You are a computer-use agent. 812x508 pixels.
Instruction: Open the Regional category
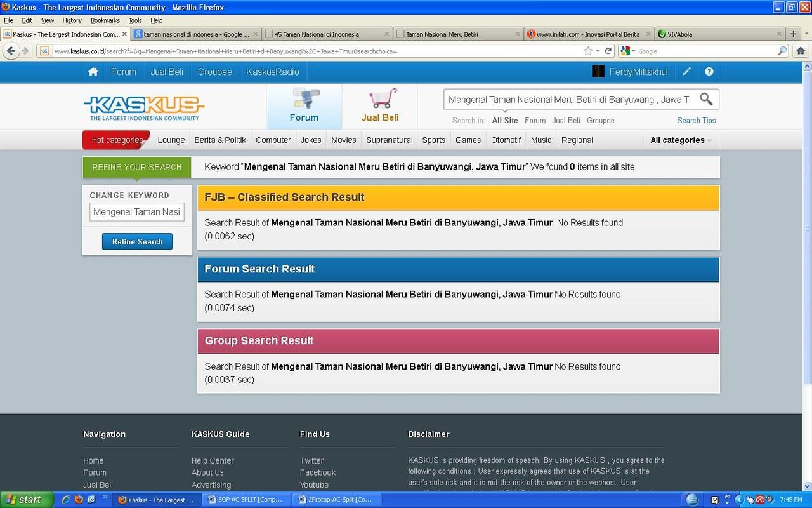coord(577,140)
